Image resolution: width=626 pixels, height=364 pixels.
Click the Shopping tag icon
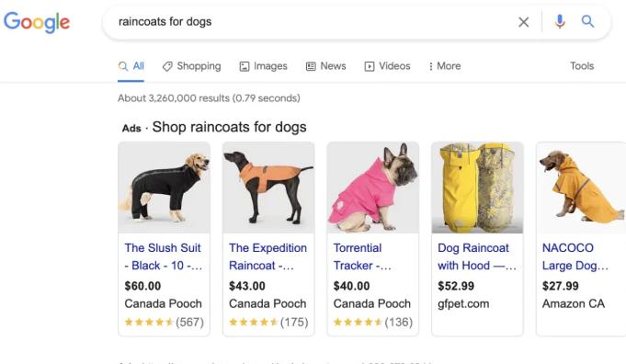pyautogui.click(x=167, y=66)
